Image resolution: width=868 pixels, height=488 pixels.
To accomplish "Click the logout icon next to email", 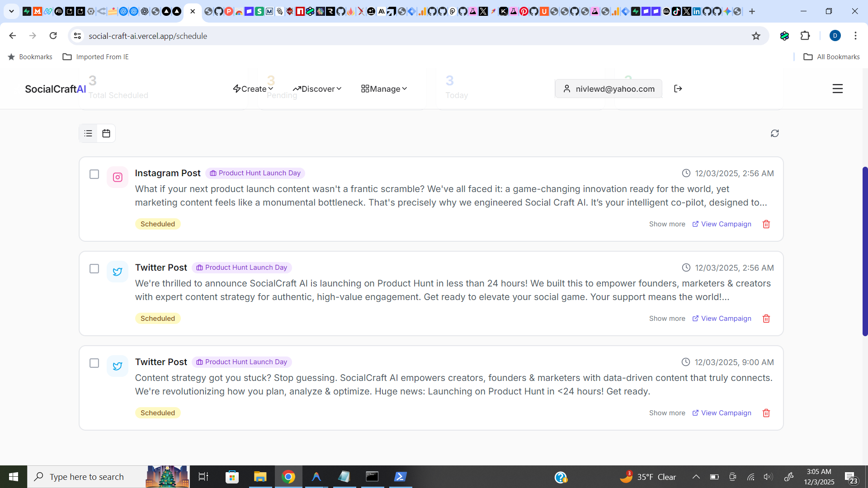I will click(x=678, y=89).
